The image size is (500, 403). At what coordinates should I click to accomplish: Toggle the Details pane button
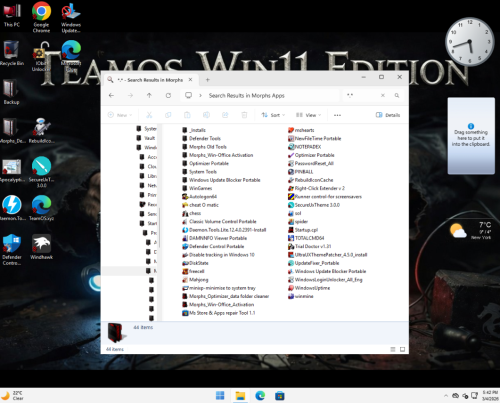(x=388, y=115)
